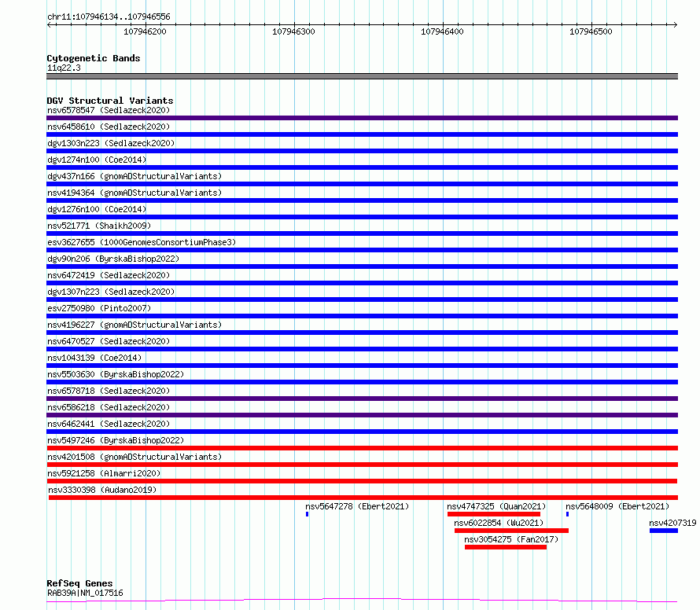Click the 107946200 ruler position label
This screenshot has width=700, height=610.
pos(145,31)
